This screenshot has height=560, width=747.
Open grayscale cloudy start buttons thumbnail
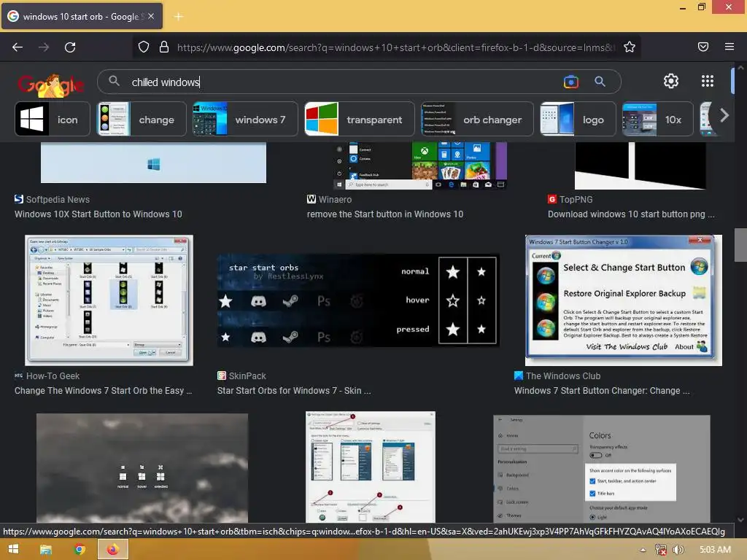pos(142,467)
